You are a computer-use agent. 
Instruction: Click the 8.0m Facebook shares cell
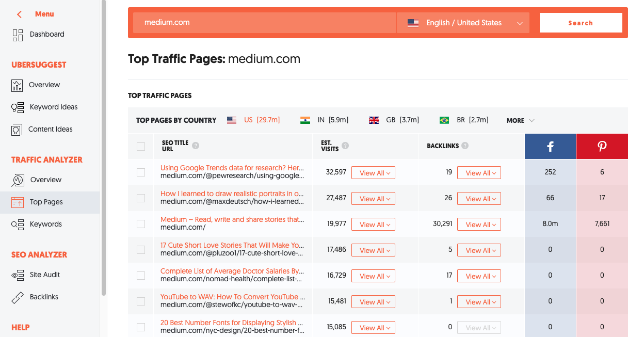[550, 224]
